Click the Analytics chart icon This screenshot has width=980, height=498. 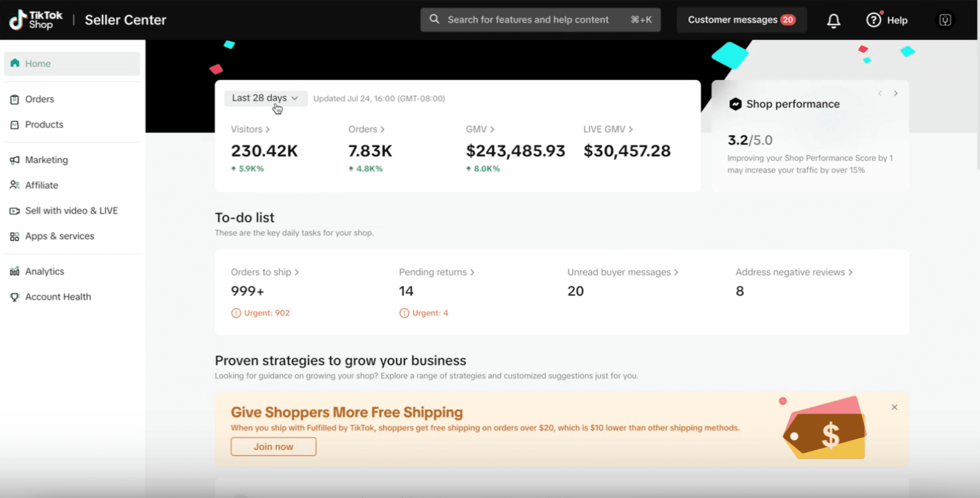pyautogui.click(x=15, y=271)
